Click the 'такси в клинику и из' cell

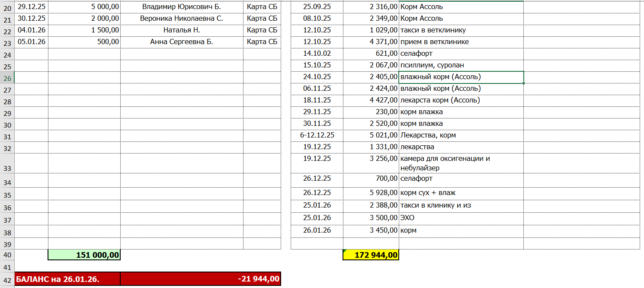461,205
